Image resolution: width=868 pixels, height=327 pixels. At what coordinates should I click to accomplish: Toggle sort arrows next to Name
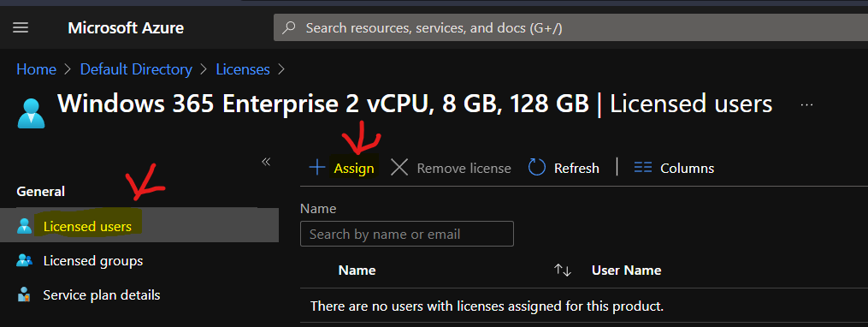563,271
